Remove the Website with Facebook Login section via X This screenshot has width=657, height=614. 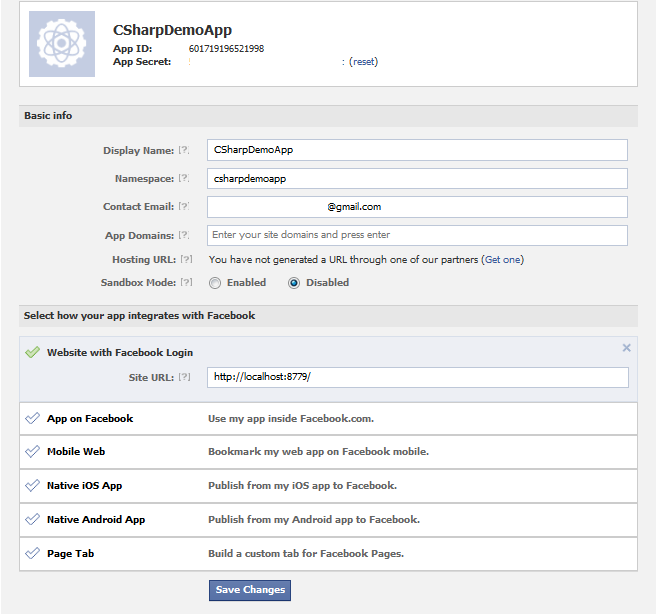[x=626, y=348]
